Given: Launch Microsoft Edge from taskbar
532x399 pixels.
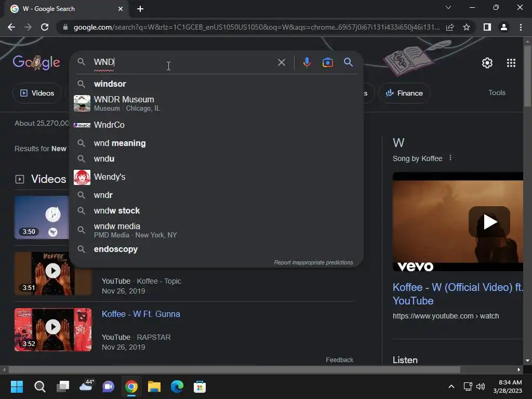Looking at the screenshot, I should pos(177,387).
